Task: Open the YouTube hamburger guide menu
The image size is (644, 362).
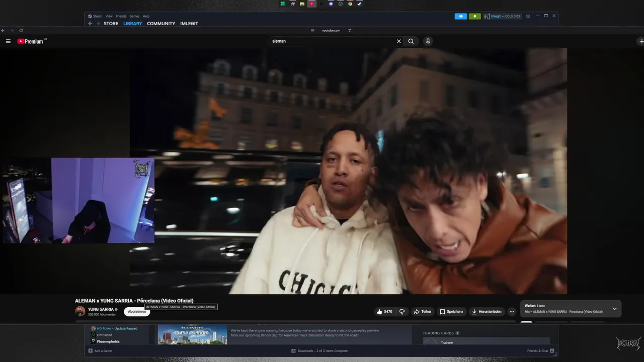Action: [8, 41]
